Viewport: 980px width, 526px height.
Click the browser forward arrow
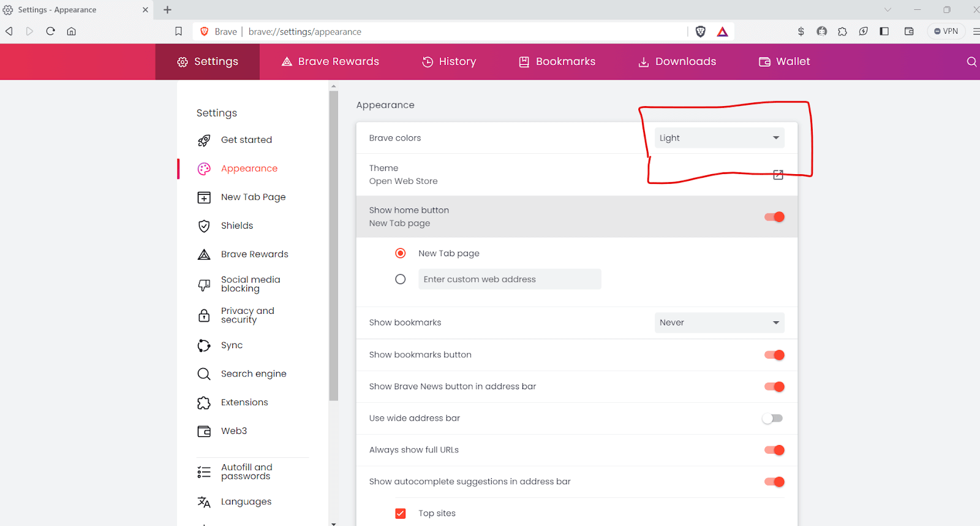tap(29, 31)
